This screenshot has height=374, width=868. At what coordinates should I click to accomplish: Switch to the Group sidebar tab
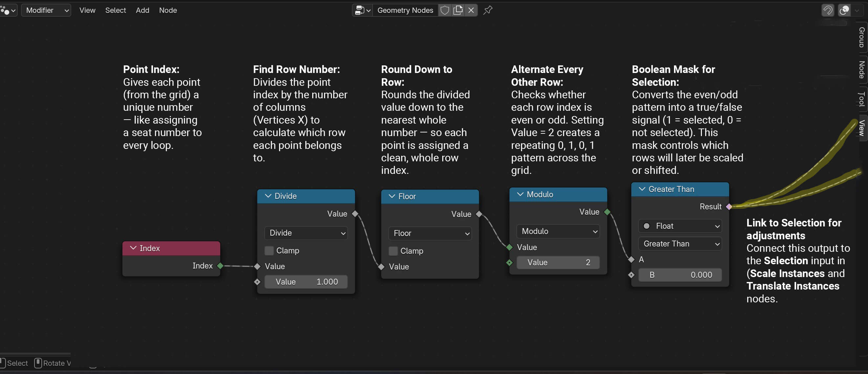861,37
